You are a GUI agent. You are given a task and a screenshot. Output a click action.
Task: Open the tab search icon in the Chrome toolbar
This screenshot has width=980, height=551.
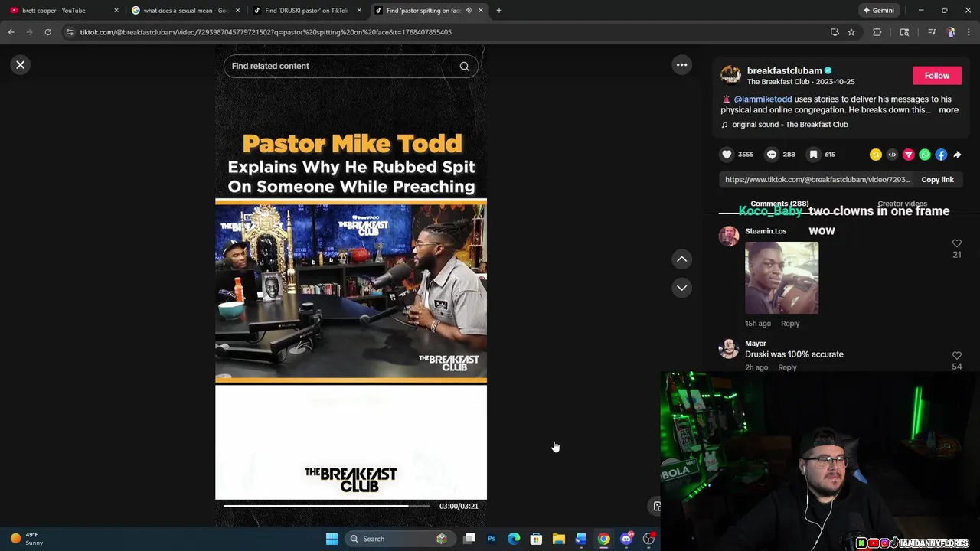click(904, 32)
